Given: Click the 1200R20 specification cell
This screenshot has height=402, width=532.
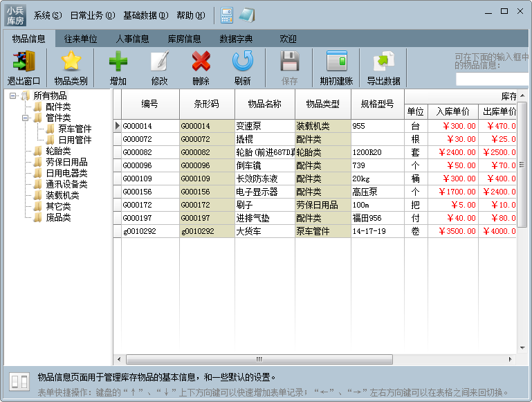Looking at the screenshot, I should [x=378, y=152].
